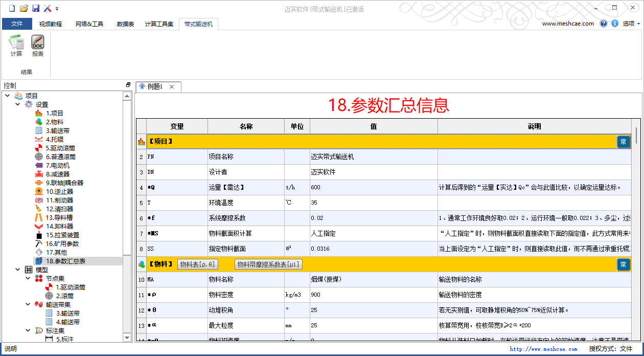Screen dimensions: 644x356
Task: Click the New document icon in title bar
Action: (x=12, y=8)
